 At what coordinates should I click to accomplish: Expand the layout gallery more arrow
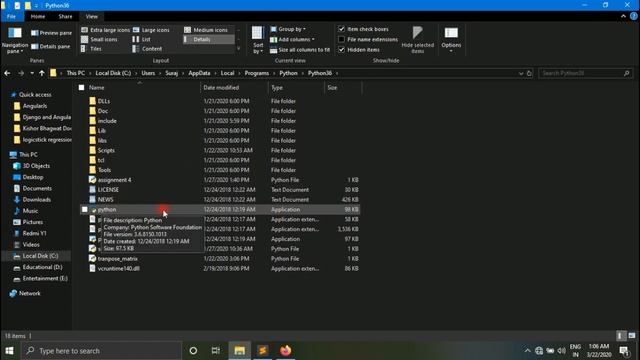click(238, 49)
